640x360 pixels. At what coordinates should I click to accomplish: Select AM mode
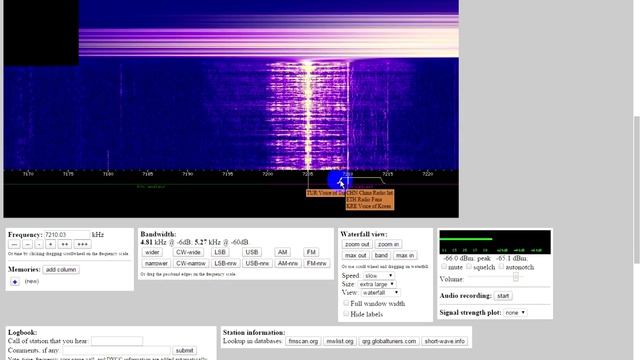click(x=282, y=252)
